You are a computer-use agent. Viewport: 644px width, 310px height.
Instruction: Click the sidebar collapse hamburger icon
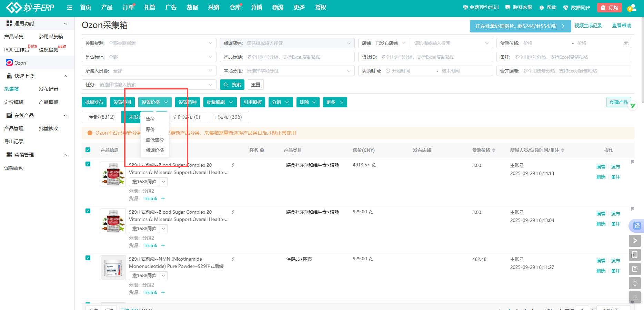(70, 8)
